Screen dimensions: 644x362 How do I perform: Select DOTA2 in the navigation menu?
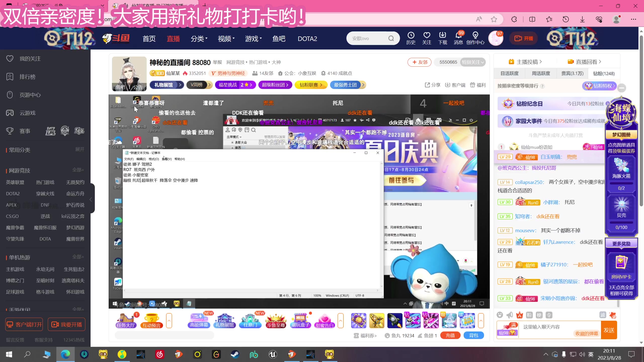(307, 38)
